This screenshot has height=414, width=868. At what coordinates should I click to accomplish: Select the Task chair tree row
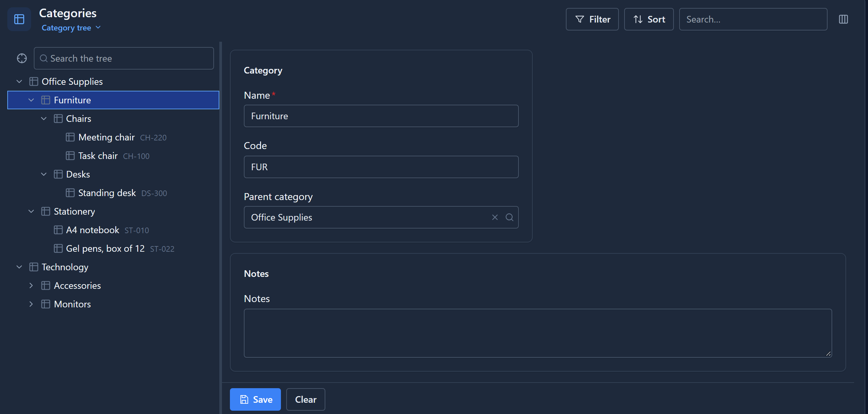click(x=113, y=156)
